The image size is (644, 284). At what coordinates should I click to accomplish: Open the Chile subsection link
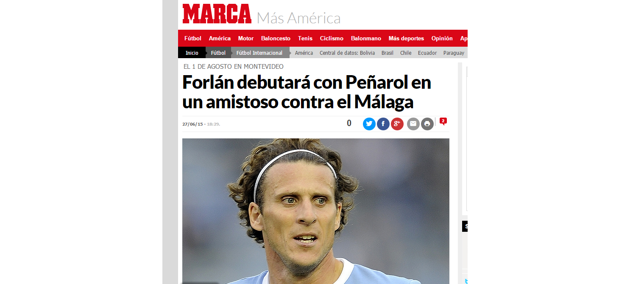coord(406,53)
